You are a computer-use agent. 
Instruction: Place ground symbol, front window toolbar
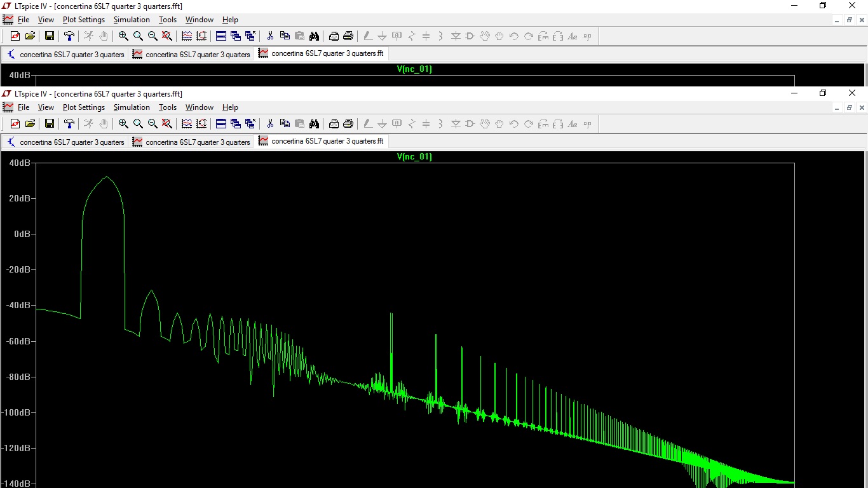click(383, 124)
